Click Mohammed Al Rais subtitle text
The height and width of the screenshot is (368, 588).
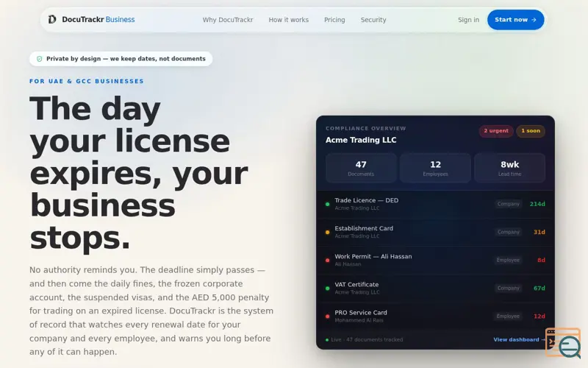(359, 320)
